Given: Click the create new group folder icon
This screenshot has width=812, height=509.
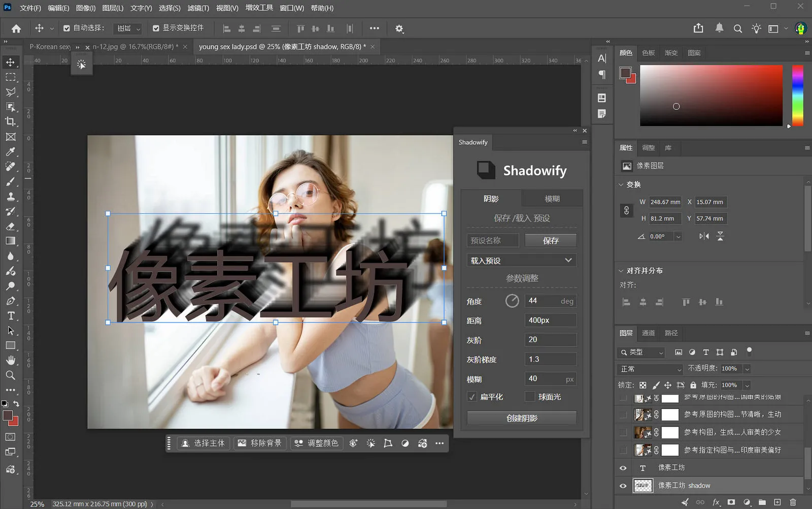Looking at the screenshot, I should pos(762,502).
